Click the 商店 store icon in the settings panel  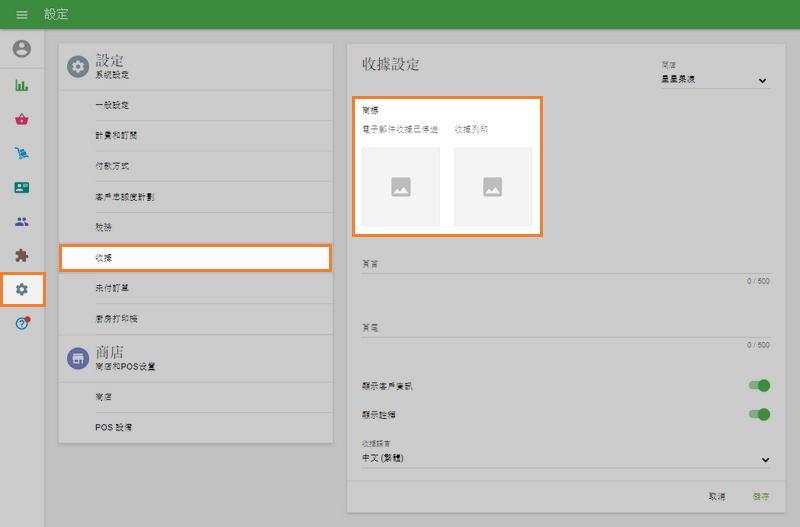78,359
